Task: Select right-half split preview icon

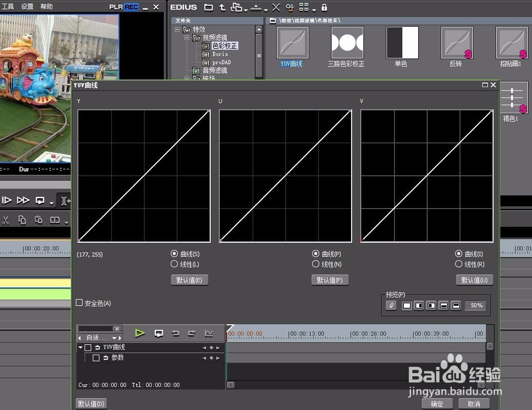Action: click(431, 306)
